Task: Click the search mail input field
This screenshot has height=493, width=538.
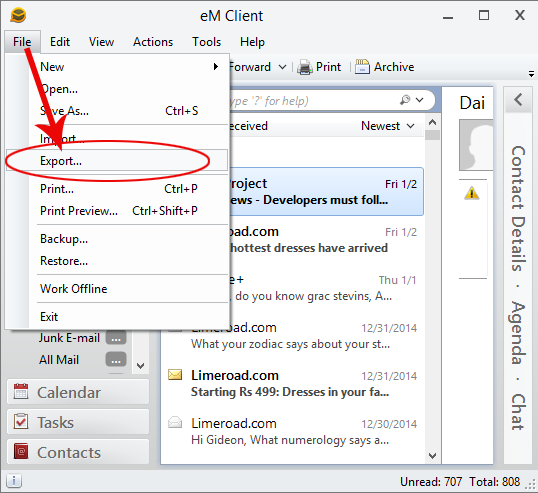Action: tap(312, 101)
